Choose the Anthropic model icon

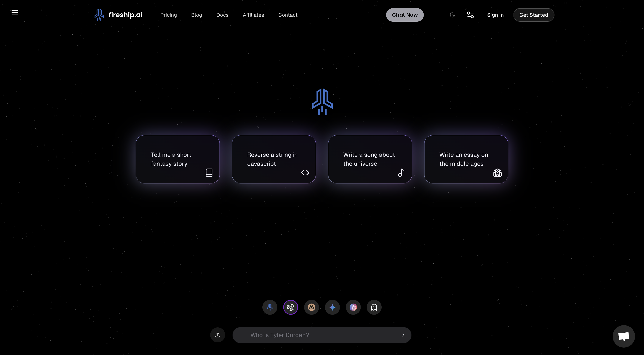312,307
